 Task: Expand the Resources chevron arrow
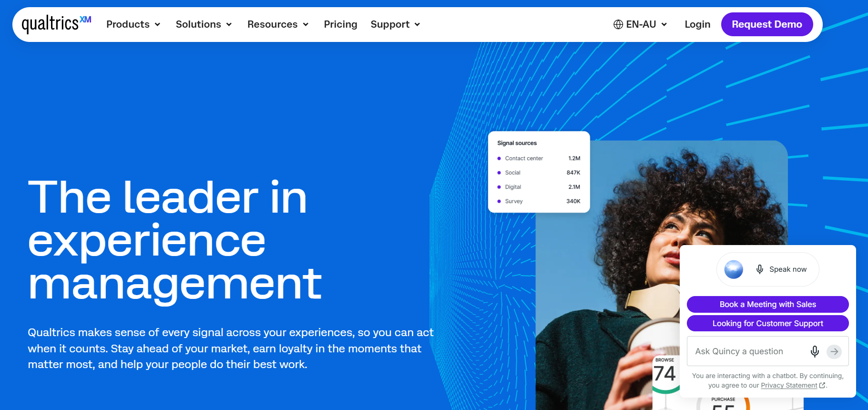tap(306, 25)
